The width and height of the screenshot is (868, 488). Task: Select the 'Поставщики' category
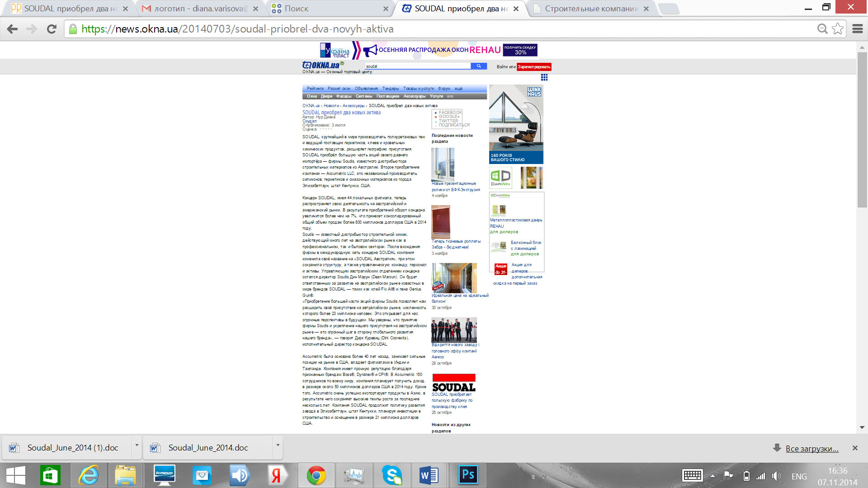pos(388,96)
